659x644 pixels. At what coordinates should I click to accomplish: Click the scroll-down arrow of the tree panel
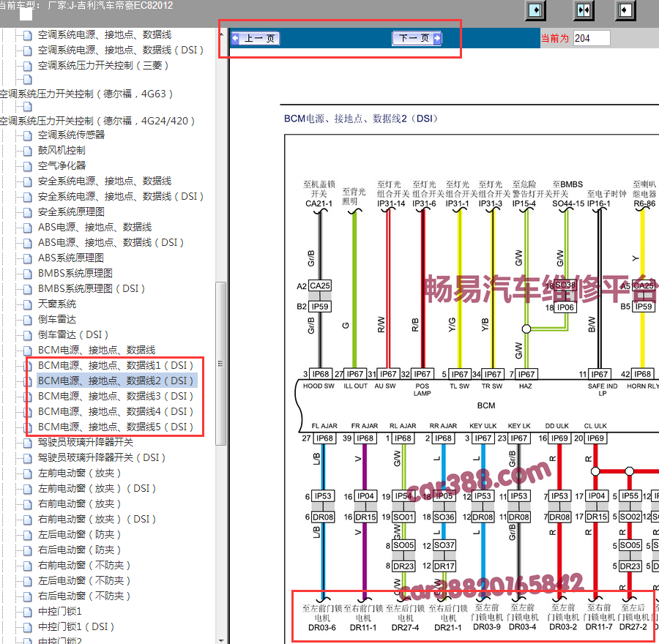click(221, 640)
